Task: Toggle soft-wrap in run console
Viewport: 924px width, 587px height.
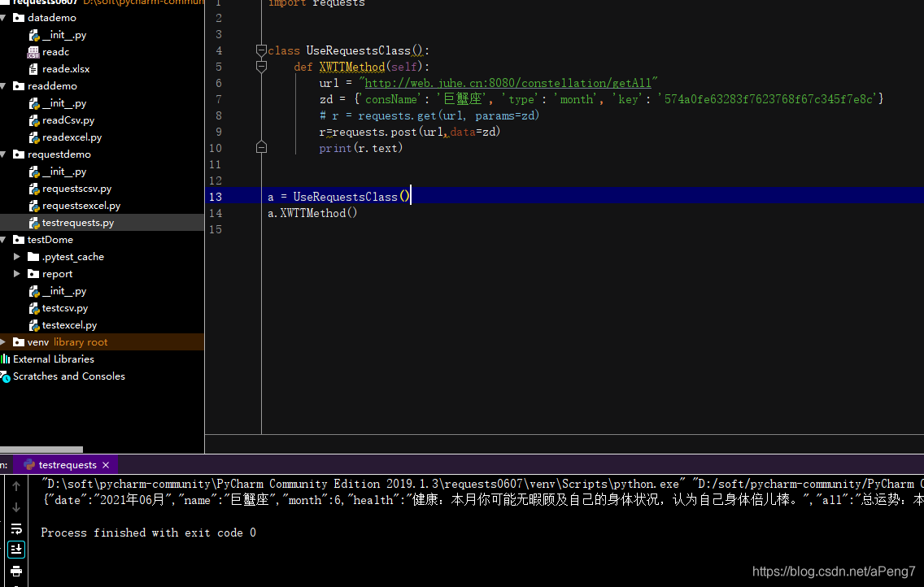Action: pos(16,528)
